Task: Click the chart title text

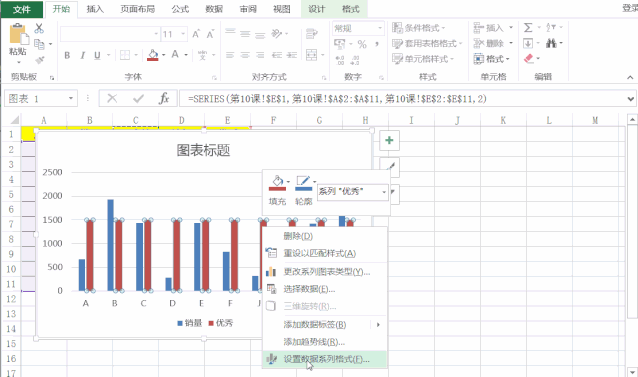Action: 203,150
